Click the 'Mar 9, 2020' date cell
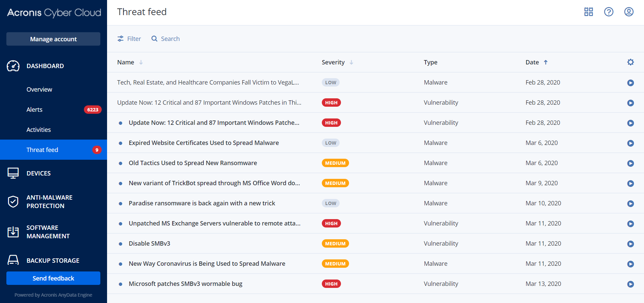 pyautogui.click(x=541, y=183)
